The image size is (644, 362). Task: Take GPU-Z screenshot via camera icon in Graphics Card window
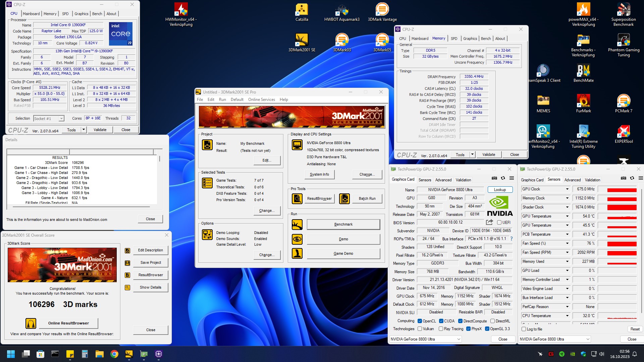pos(494,178)
